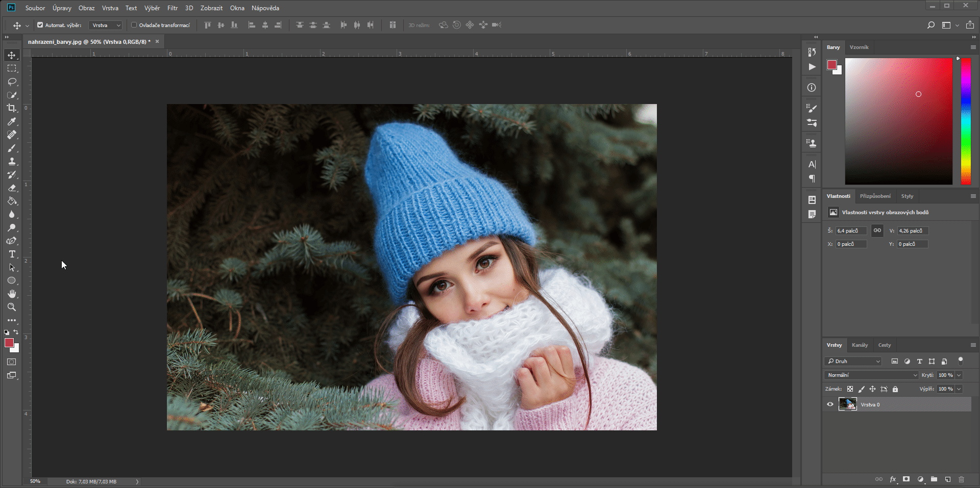The height and width of the screenshot is (488, 980).
Task: Select the Lasso tool
Action: (x=11, y=82)
